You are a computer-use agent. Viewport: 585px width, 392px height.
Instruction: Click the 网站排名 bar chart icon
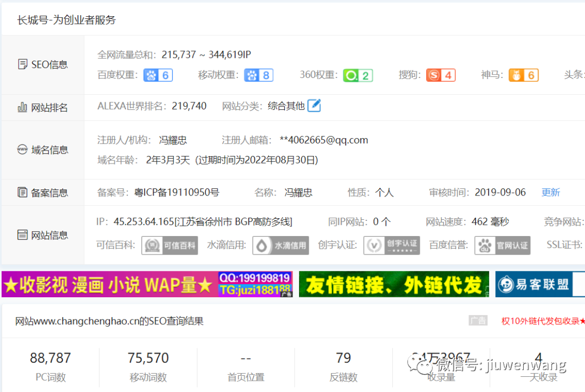pyautogui.click(x=22, y=107)
